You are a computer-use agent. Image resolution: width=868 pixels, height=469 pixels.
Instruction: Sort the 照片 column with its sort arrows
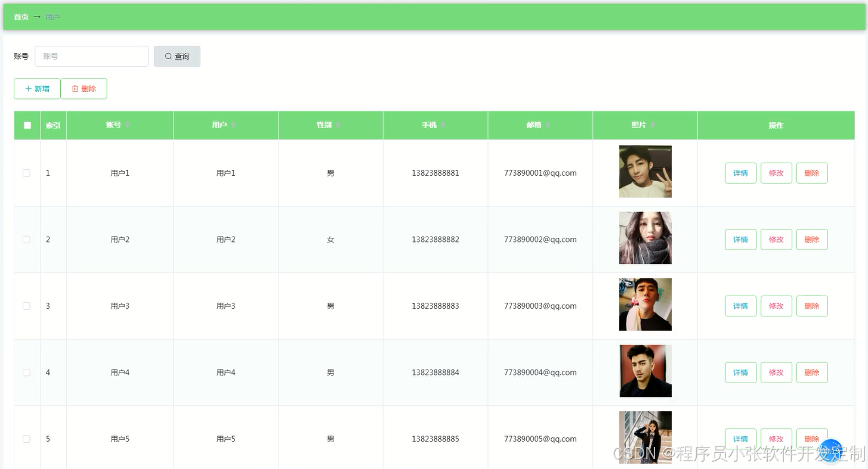click(653, 125)
